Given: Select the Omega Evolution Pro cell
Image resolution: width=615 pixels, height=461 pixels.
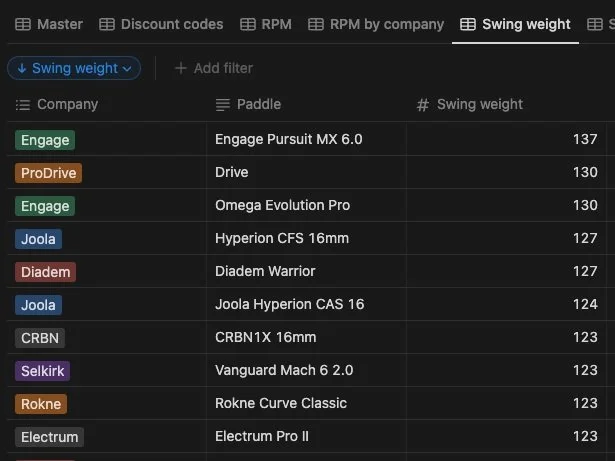Looking at the screenshot, I should pos(306,205).
